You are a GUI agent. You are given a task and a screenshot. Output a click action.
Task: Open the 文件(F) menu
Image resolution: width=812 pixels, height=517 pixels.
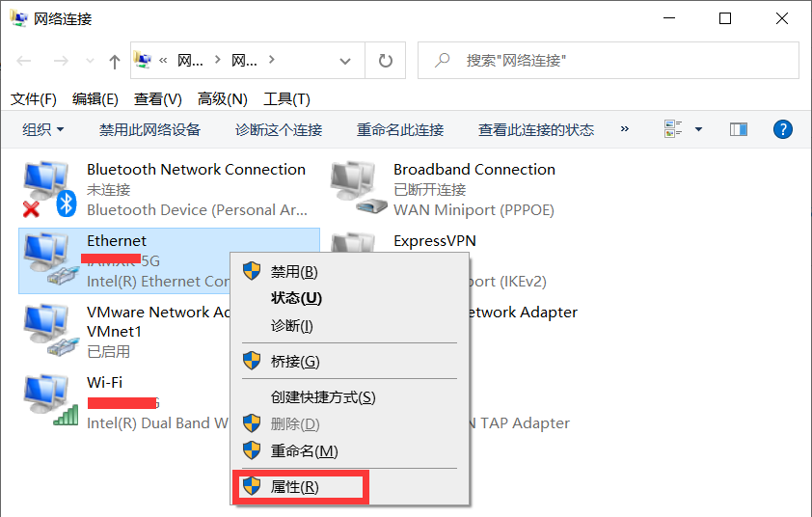point(34,99)
